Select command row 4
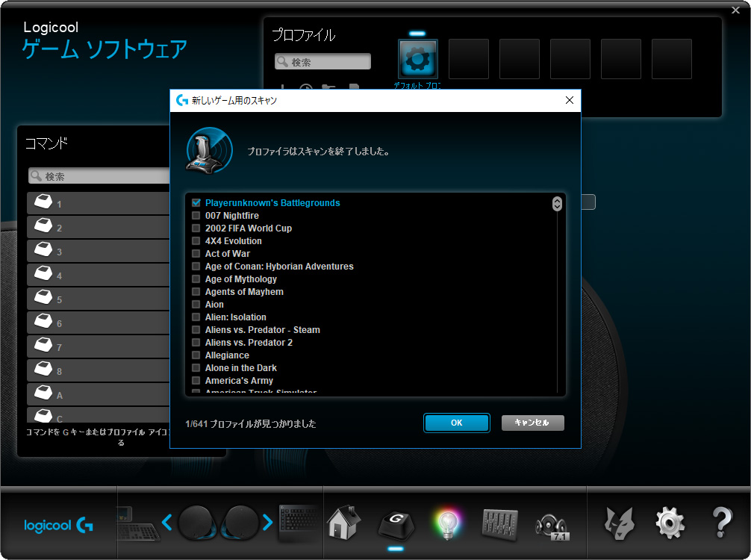This screenshot has height=560, width=751. pos(99,275)
